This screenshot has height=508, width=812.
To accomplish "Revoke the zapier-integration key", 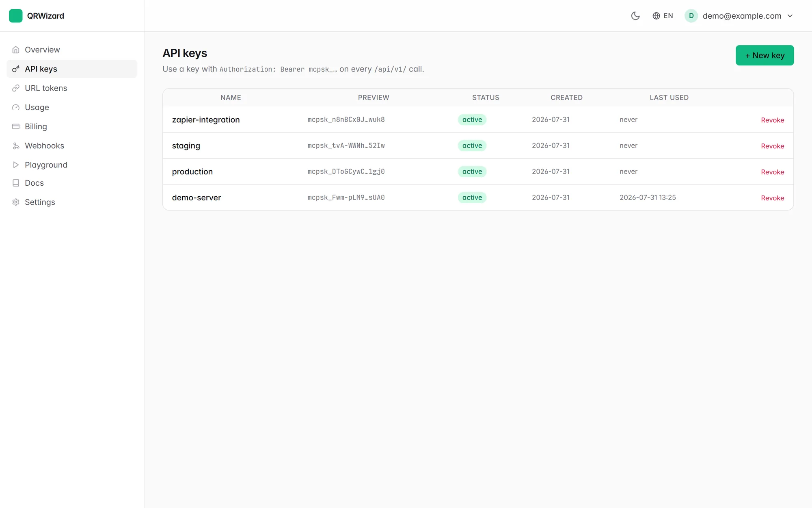I will (x=772, y=120).
